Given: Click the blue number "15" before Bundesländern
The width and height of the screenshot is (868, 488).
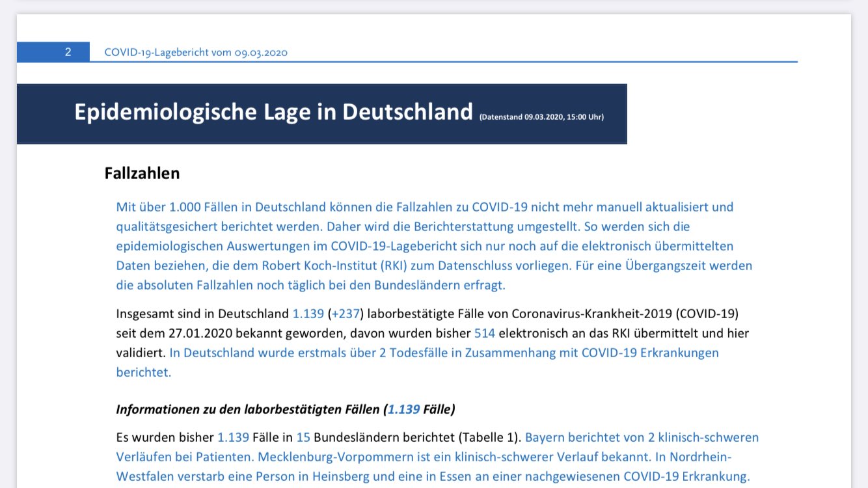Looking at the screenshot, I should [303, 437].
